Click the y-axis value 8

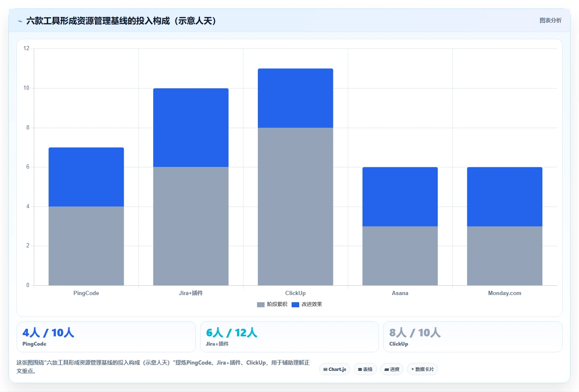[x=28, y=128]
